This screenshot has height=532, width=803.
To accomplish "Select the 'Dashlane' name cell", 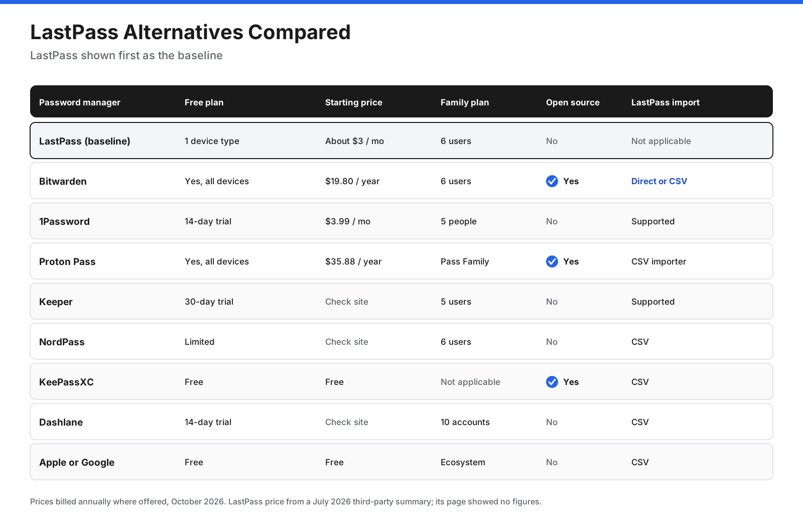I will [61, 422].
